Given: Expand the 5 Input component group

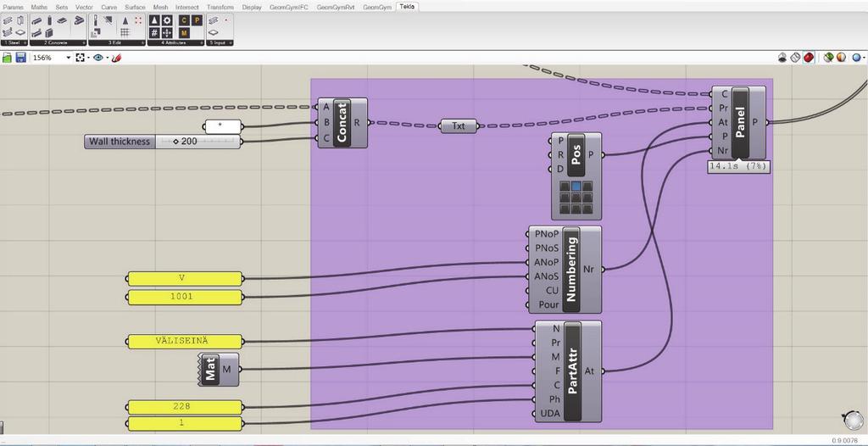Looking at the screenshot, I should coord(220,42).
